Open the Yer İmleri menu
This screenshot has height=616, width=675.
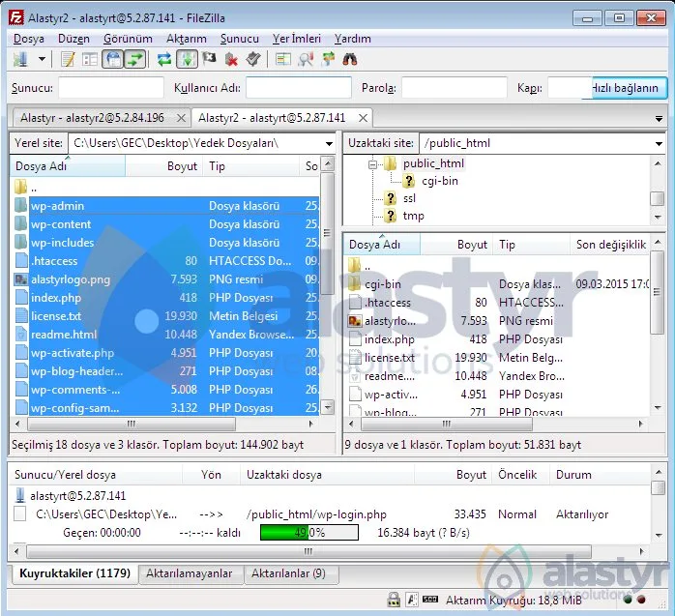coord(297,39)
